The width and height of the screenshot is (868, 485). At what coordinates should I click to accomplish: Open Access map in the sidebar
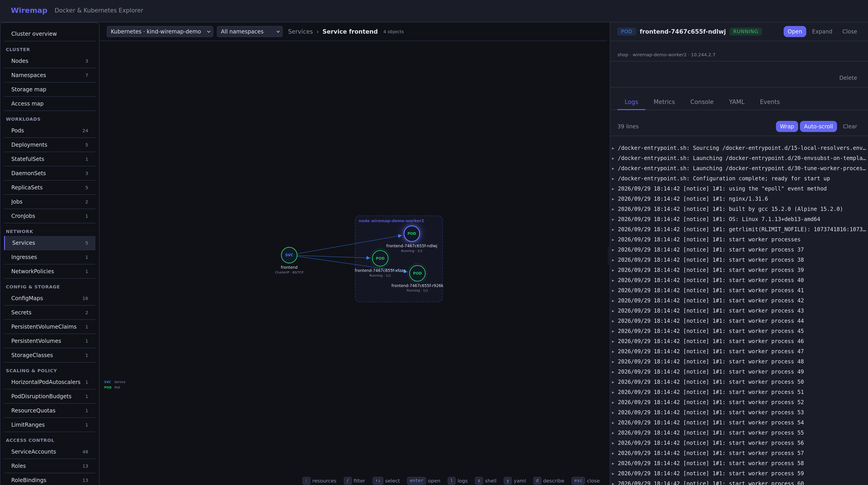[x=50, y=104]
